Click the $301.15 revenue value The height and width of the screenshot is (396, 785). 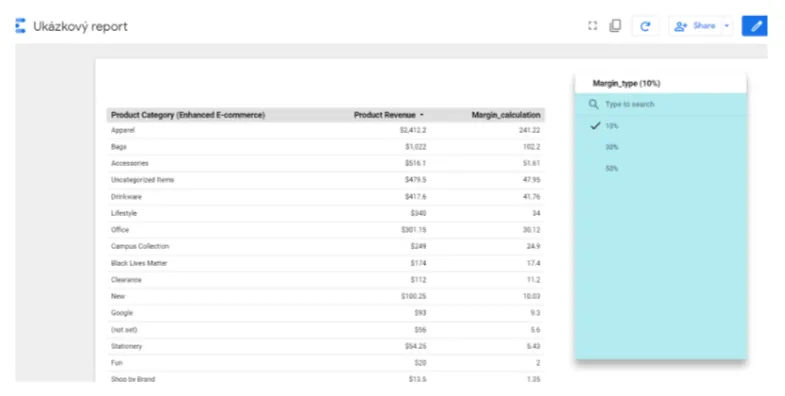tap(414, 230)
